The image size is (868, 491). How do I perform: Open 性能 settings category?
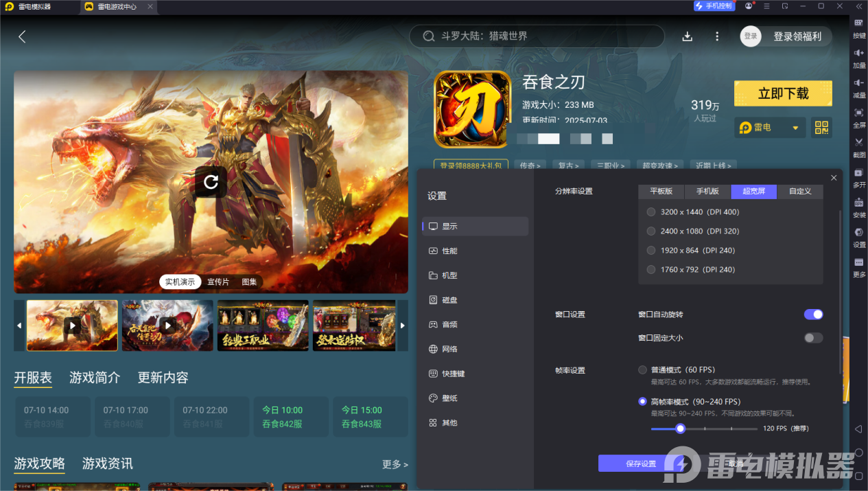pos(475,251)
